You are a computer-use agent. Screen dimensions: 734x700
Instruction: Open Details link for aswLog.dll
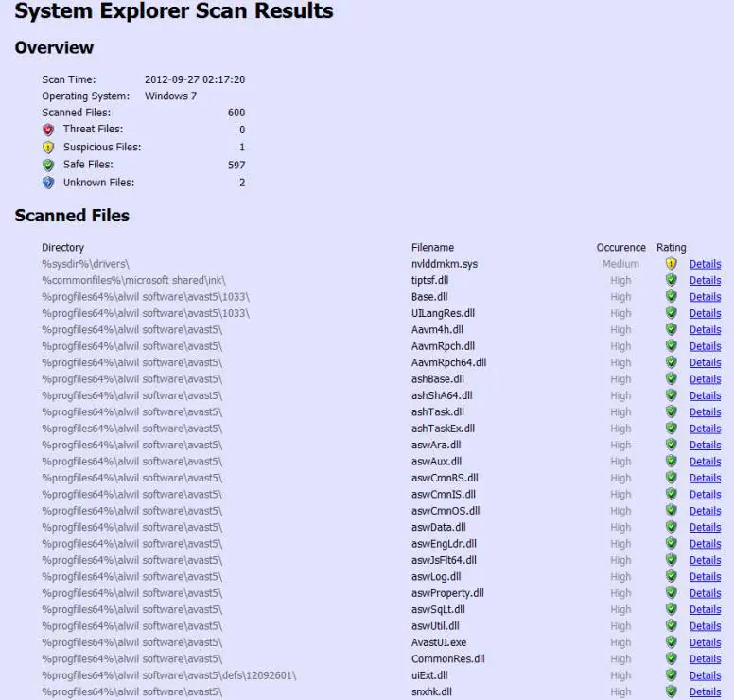705,577
